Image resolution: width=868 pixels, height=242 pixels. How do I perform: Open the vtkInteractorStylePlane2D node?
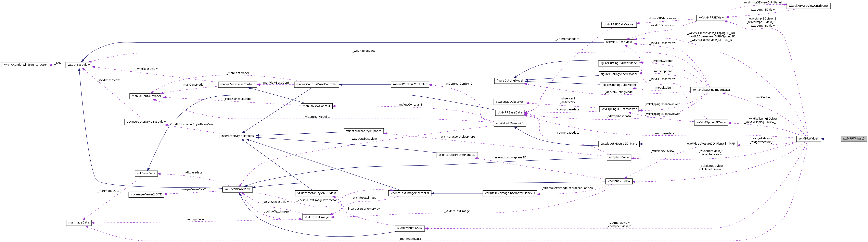pos(457,155)
